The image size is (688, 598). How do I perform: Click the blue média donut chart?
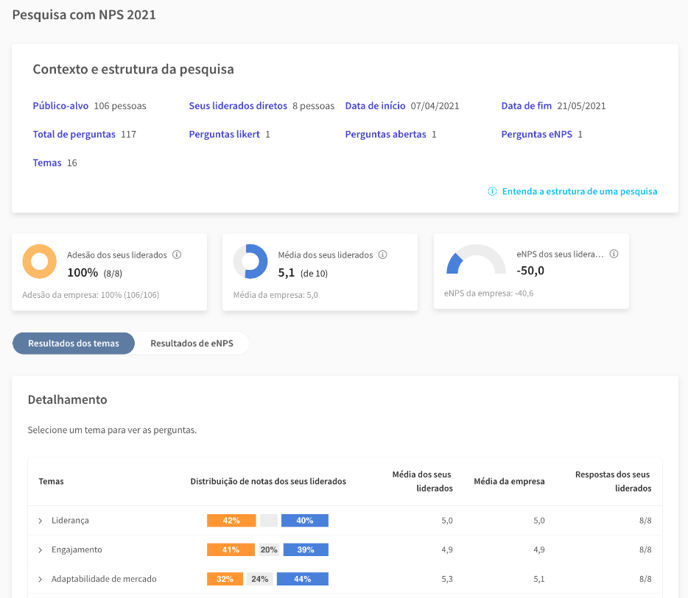point(250,261)
